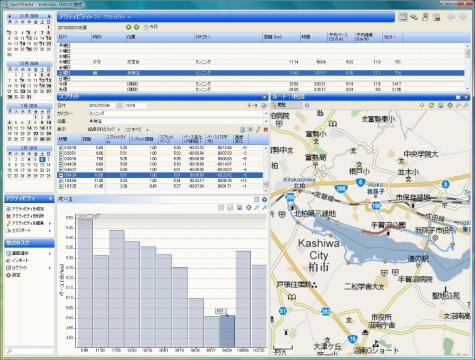
Task: Toggle checkbox of split row with distance 5.00
Action: tap(61, 147)
